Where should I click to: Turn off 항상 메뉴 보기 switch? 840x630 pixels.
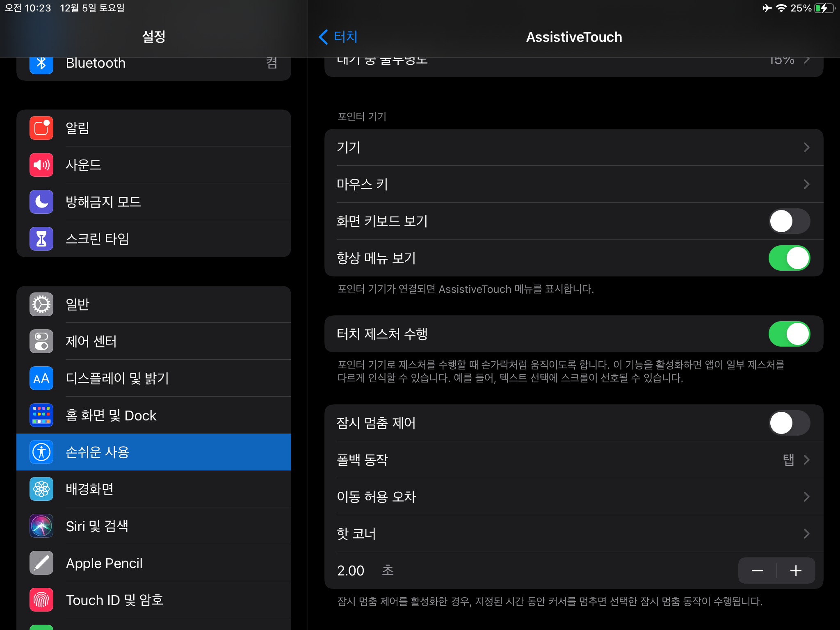pos(789,258)
